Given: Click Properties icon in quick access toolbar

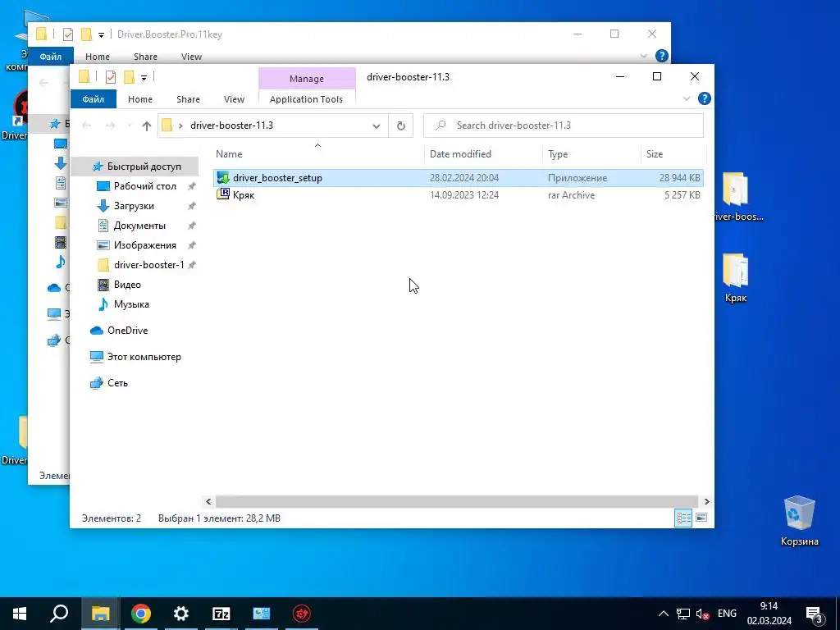Looking at the screenshot, I should coord(111,77).
